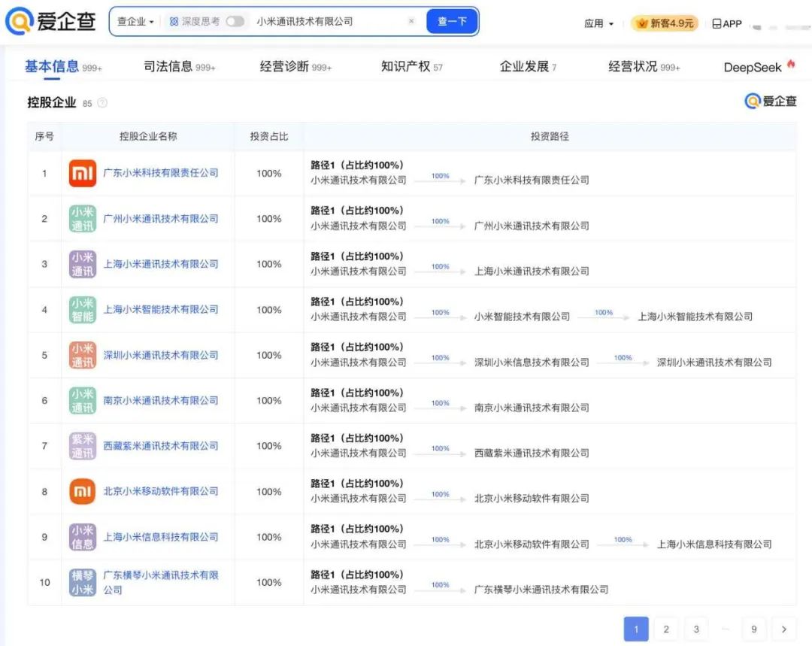Open 广东小米科技有限责任公司 link in name column
This screenshot has width=812, height=646.
coord(161,173)
